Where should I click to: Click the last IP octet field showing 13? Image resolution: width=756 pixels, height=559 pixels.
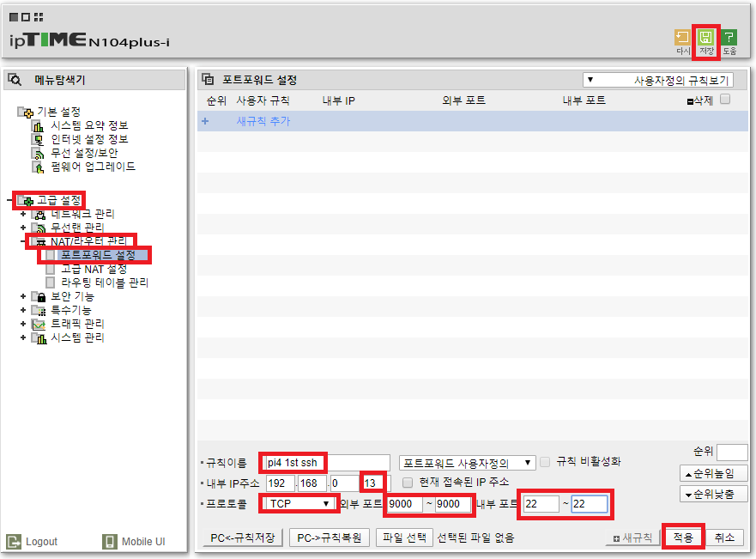[x=374, y=483]
